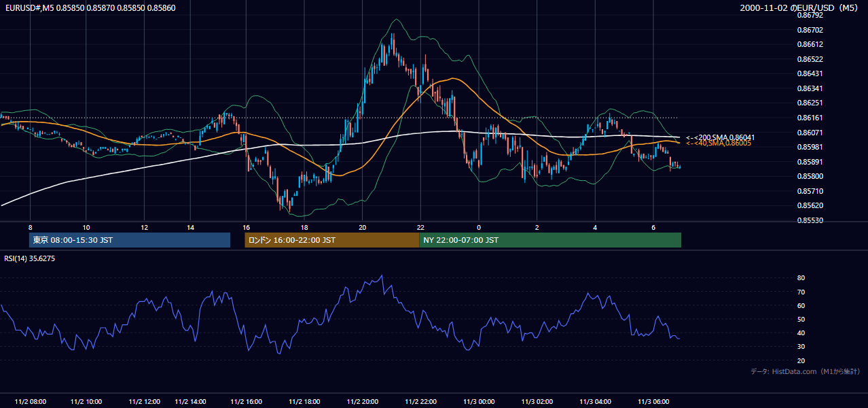Click the price axis value 0.86071

810,133
